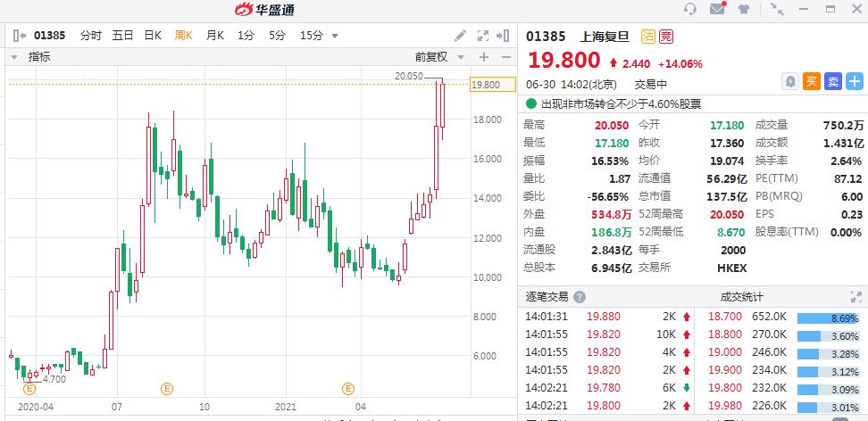The width and height of the screenshot is (868, 421).
Task: Click the E marker near 07
Action: point(167,389)
